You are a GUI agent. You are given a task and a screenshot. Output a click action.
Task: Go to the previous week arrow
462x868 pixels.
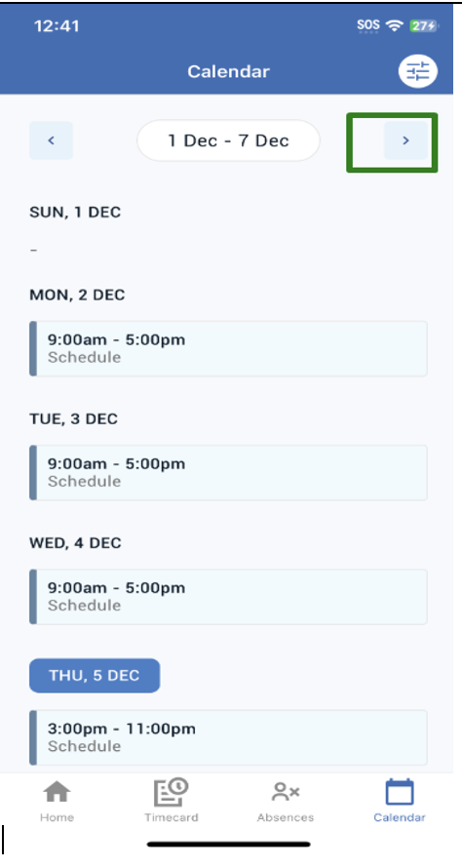[x=51, y=140]
